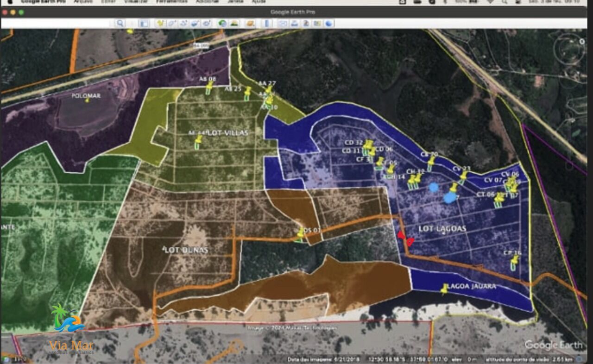This screenshot has width=593, height=364.
Task: Select the Add Polygon tool
Action: pos(172,23)
